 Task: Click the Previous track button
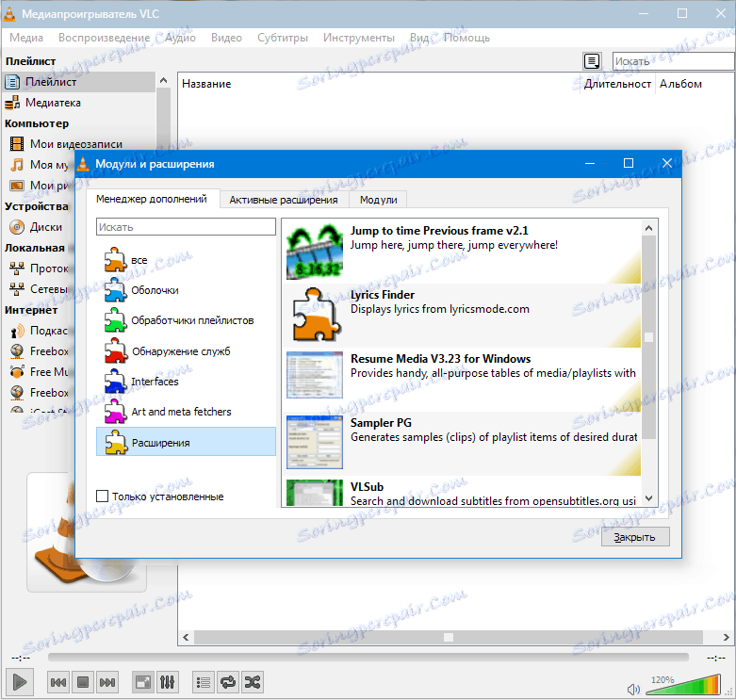[58, 682]
